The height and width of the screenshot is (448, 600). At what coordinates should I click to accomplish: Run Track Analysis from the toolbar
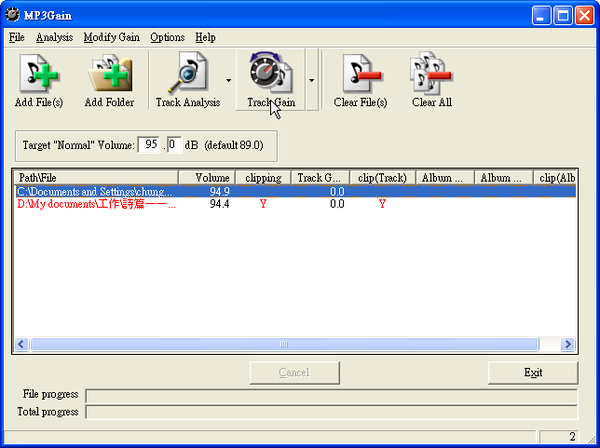coord(188,80)
